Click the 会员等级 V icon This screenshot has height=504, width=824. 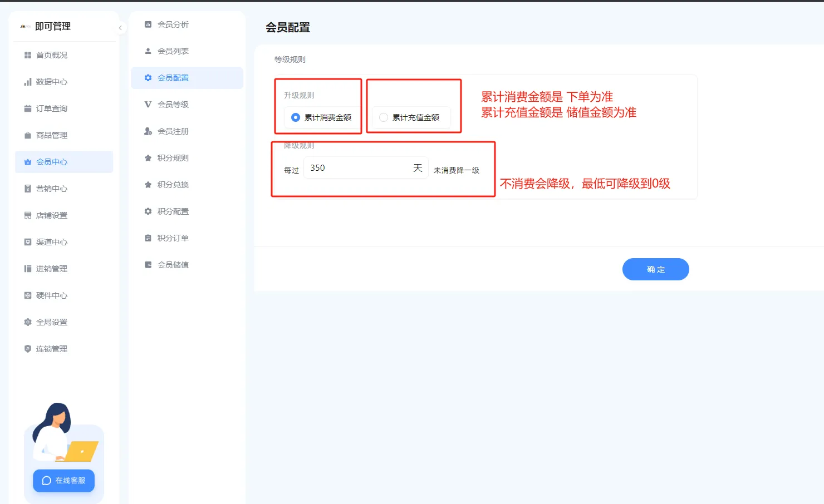pyautogui.click(x=148, y=105)
